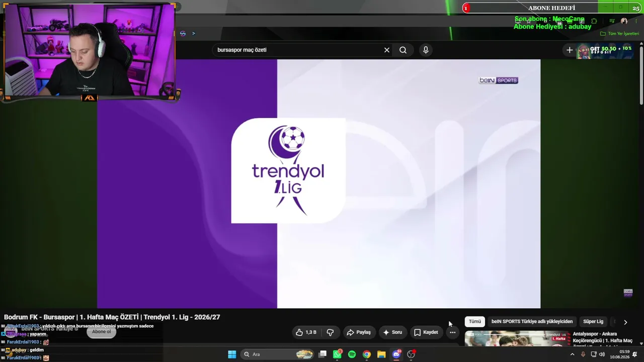The image size is (644, 362).
Task: Open the three-dot more actions menu
Action: (453, 332)
